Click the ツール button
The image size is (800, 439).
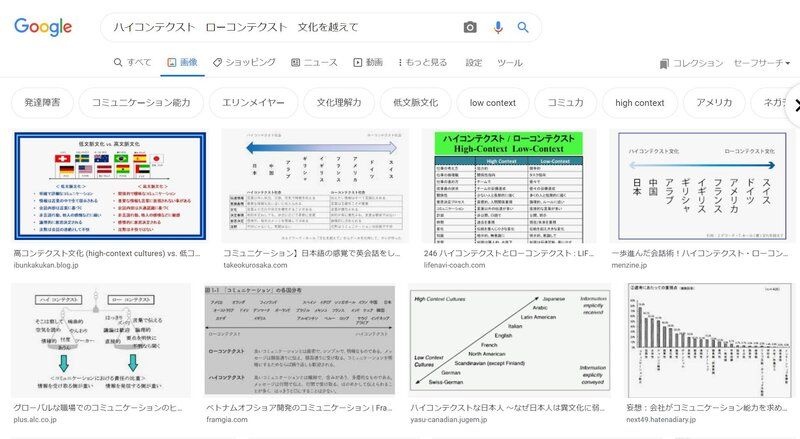pyautogui.click(x=510, y=63)
